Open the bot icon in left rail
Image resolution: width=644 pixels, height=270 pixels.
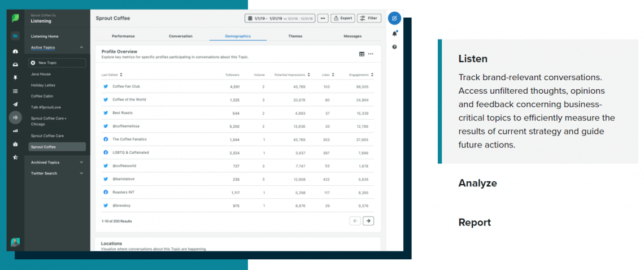tap(15, 144)
